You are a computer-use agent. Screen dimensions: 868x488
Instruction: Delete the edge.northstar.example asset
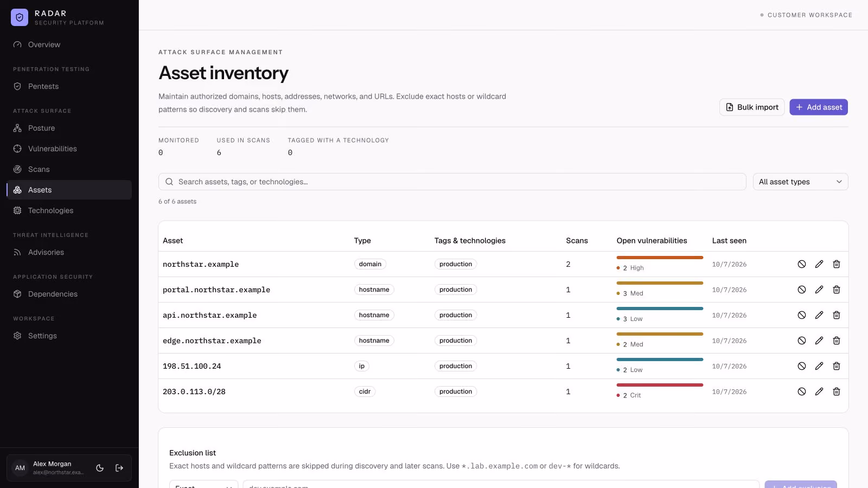tap(837, 341)
